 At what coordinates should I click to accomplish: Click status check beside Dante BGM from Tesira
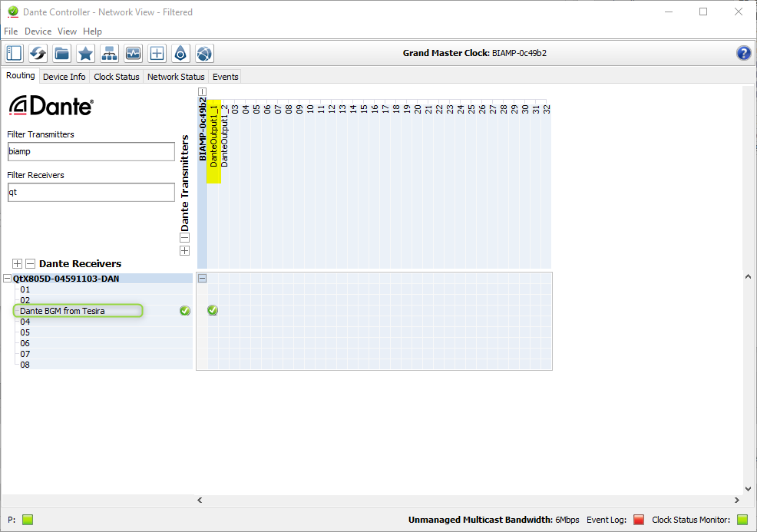point(185,311)
